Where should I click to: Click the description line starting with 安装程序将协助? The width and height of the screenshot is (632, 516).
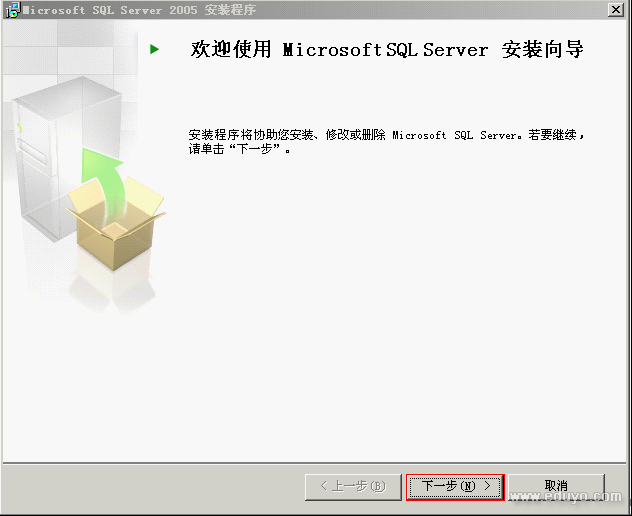click(386, 135)
